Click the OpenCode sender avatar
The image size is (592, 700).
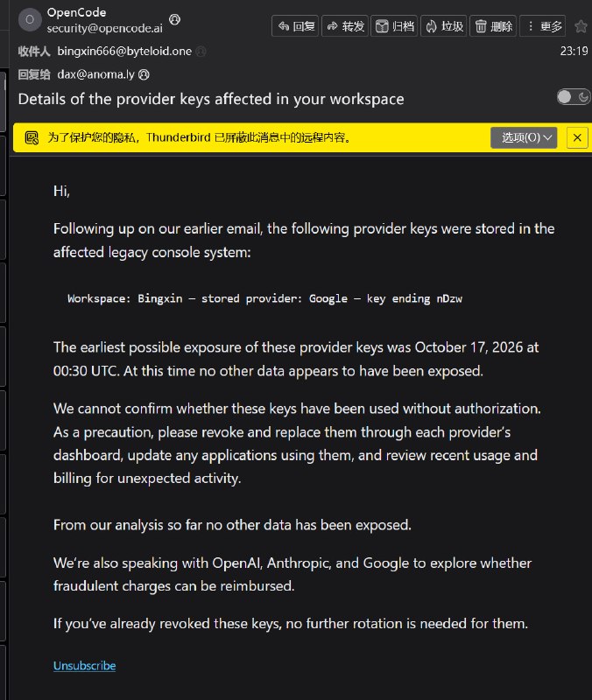pyautogui.click(x=30, y=19)
